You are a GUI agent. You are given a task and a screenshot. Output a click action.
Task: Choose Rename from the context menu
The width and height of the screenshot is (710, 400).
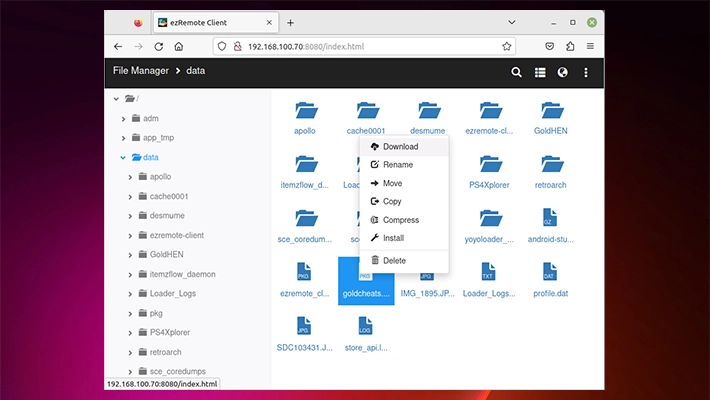(x=404, y=165)
